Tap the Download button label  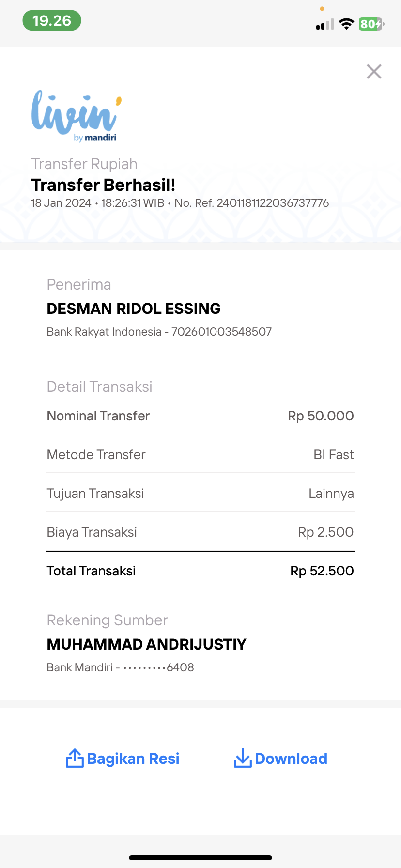point(291,759)
